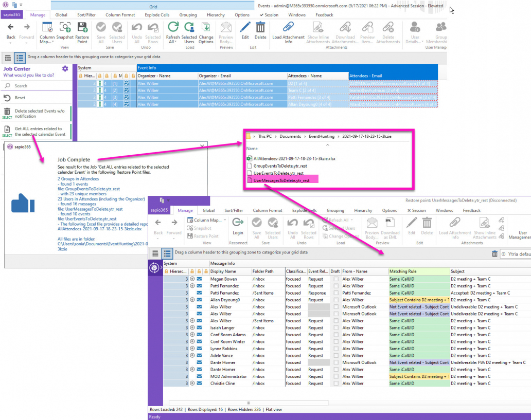The image size is (531, 420).
Task: Click horizontal scrollbar in restore point grid
Action: coord(249,403)
